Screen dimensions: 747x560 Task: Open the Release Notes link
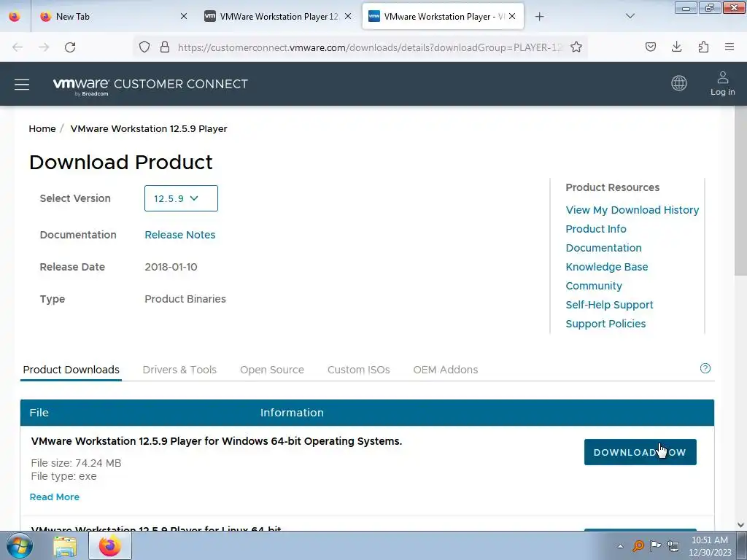point(180,235)
